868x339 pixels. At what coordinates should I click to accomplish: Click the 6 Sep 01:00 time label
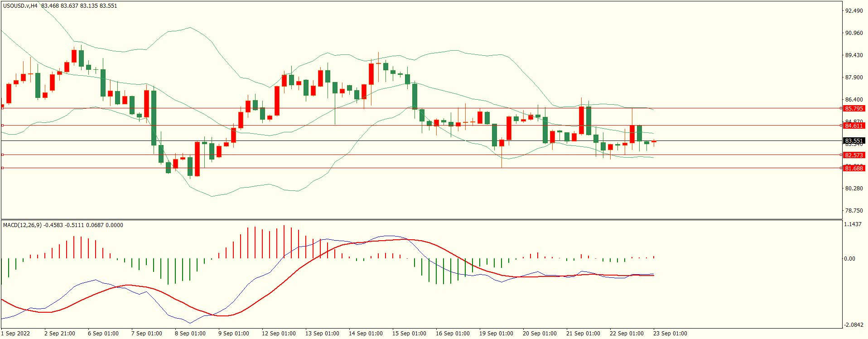[103, 334]
